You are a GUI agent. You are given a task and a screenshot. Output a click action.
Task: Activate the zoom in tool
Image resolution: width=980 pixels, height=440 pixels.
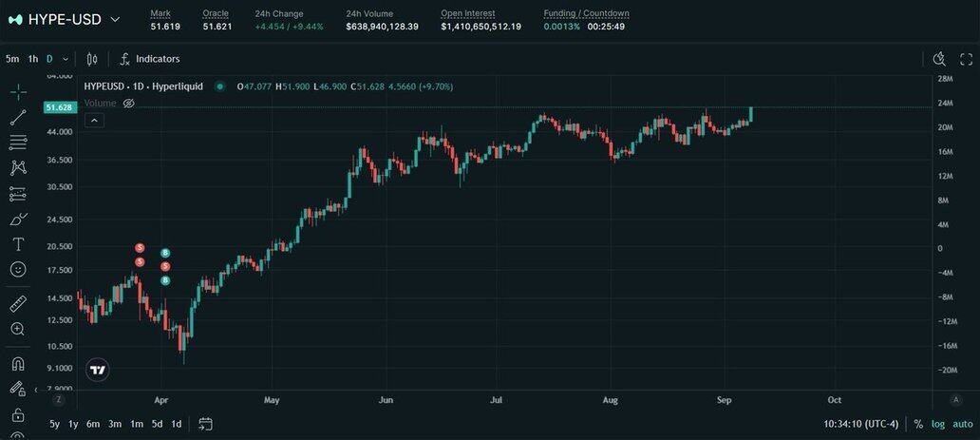click(x=18, y=329)
